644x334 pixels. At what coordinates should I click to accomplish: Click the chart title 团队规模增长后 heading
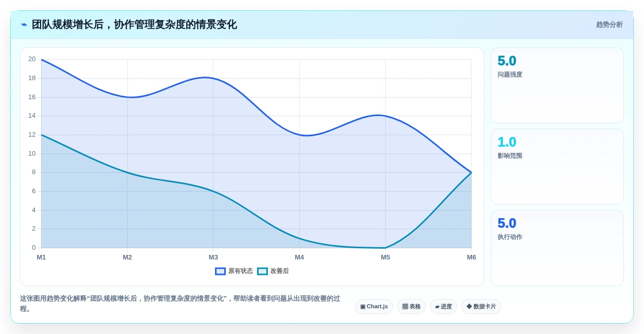click(134, 25)
